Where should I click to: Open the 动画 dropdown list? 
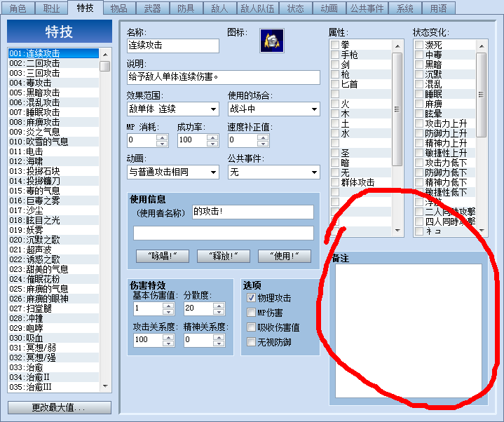point(213,172)
